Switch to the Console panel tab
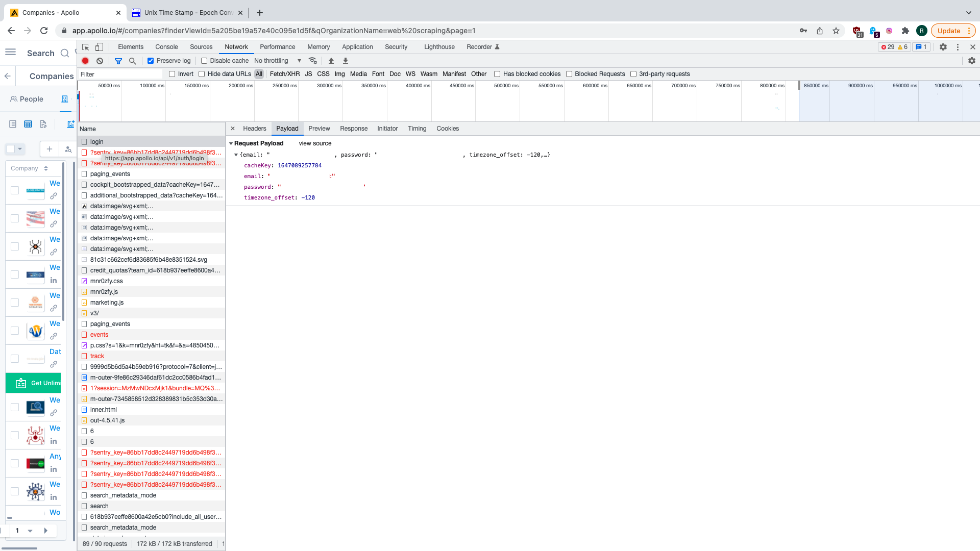 tap(166, 47)
